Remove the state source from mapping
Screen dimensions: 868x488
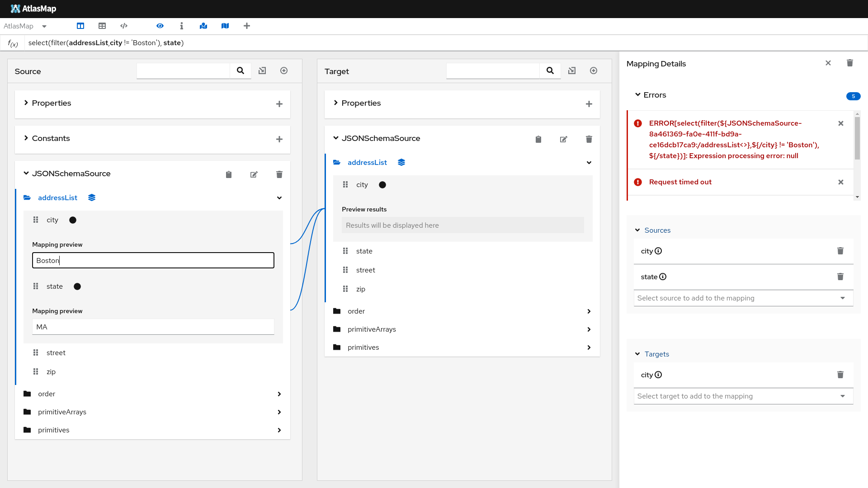(840, 277)
